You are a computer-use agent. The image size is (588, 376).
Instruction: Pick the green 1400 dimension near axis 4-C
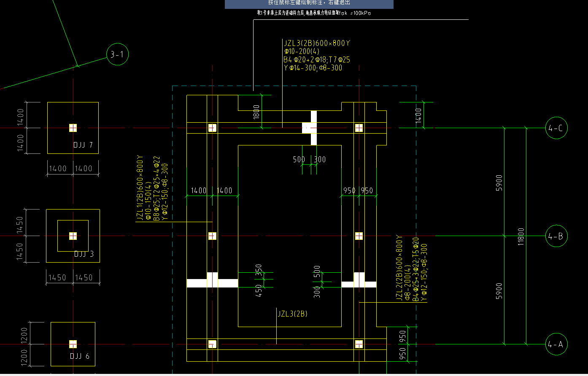pyautogui.click(x=418, y=115)
